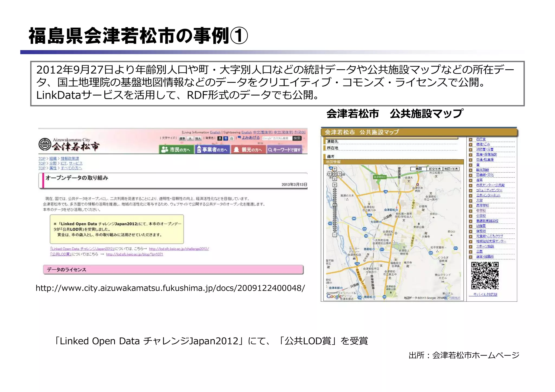Click the zoom slider handle on the map
This screenshot has width=555, height=392.
click(x=335, y=205)
